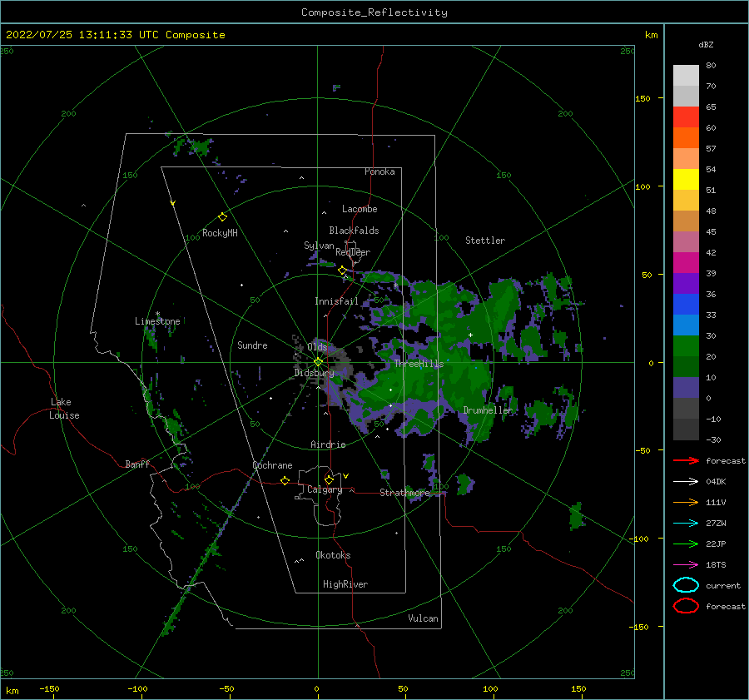Click the Didsbury label on the map
Image resolution: width=749 pixels, height=700 pixels.
pos(314,373)
